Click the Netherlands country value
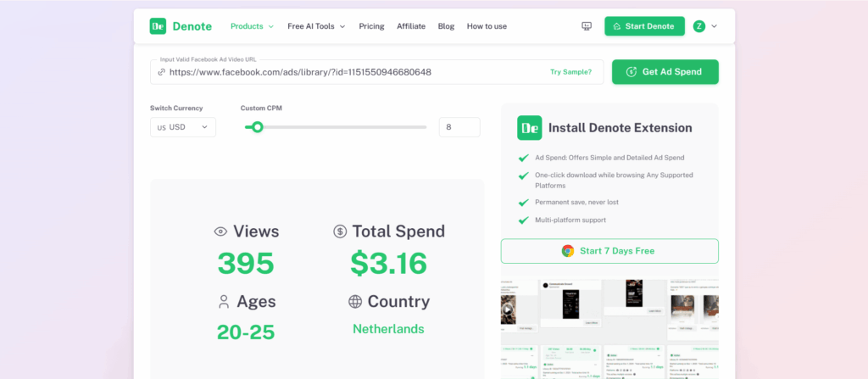Image resolution: width=868 pixels, height=379 pixels. 388,329
